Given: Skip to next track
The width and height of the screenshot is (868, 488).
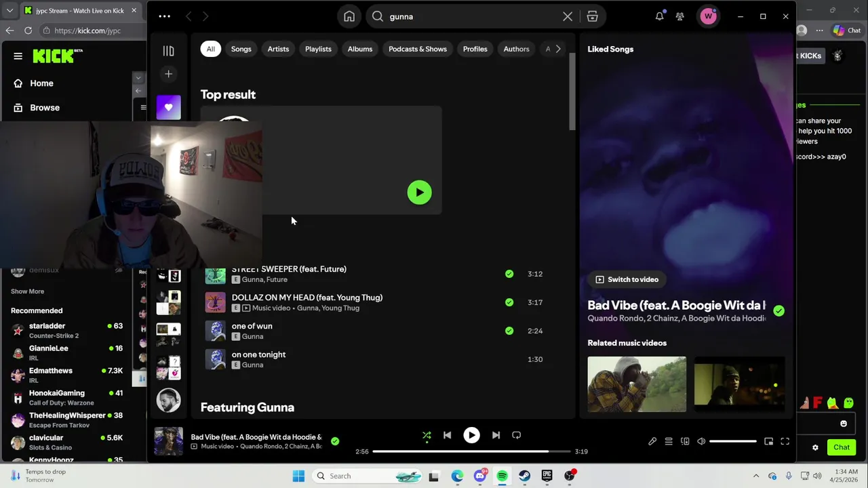Looking at the screenshot, I should point(496,435).
